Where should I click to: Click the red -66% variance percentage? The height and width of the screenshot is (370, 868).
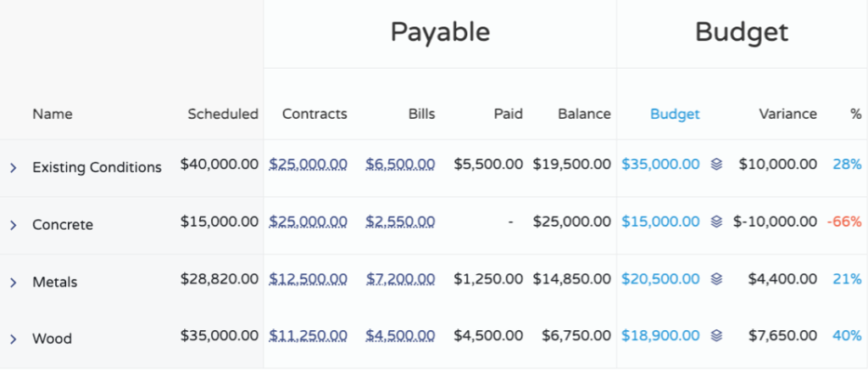844,221
